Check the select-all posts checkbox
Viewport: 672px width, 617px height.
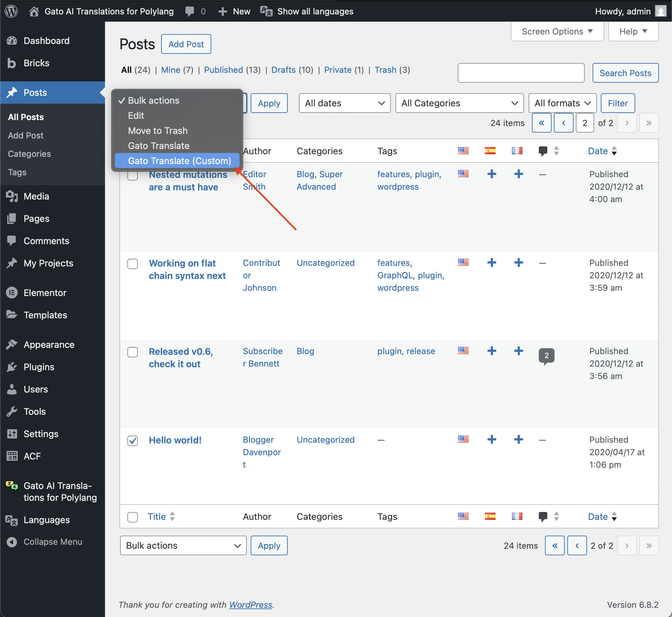pyautogui.click(x=133, y=516)
